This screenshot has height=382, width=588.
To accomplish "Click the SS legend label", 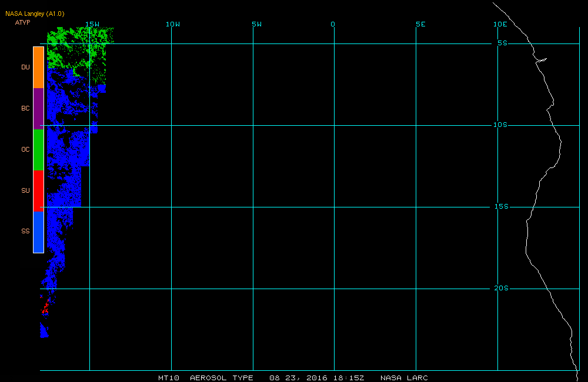I will (25, 232).
